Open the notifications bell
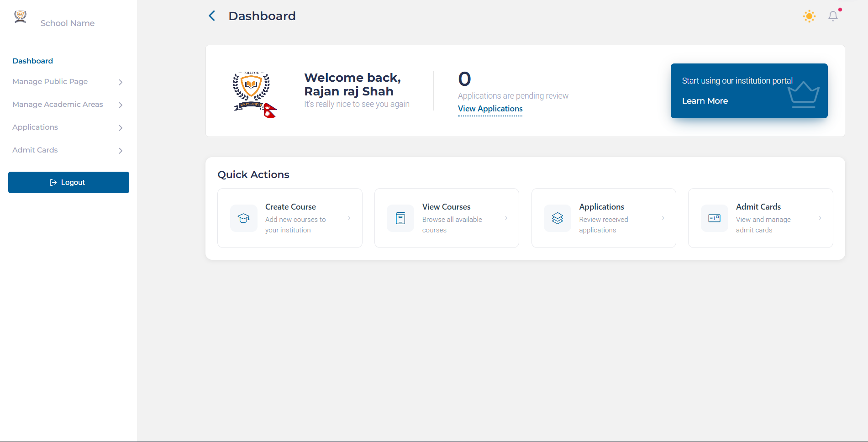Image resolution: width=868 pixels, height=442 pixels. [x=833, y=16]
